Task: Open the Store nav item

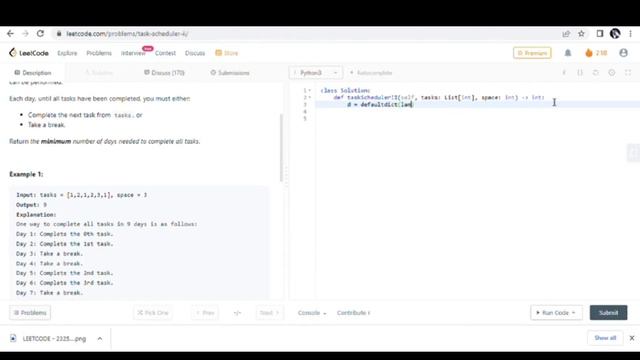Action: pyautogui.click(x=227, y=53)
